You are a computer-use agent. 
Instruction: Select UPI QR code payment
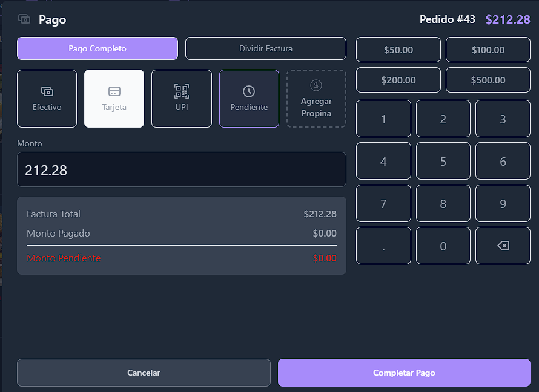coord(182,99)
